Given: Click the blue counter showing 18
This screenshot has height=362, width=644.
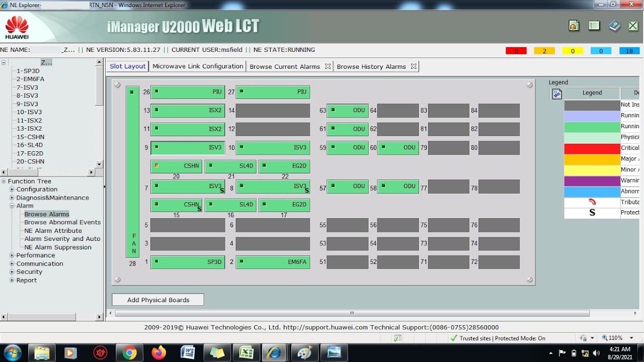Looking at the screenshot, I should (x=629, y=51).
